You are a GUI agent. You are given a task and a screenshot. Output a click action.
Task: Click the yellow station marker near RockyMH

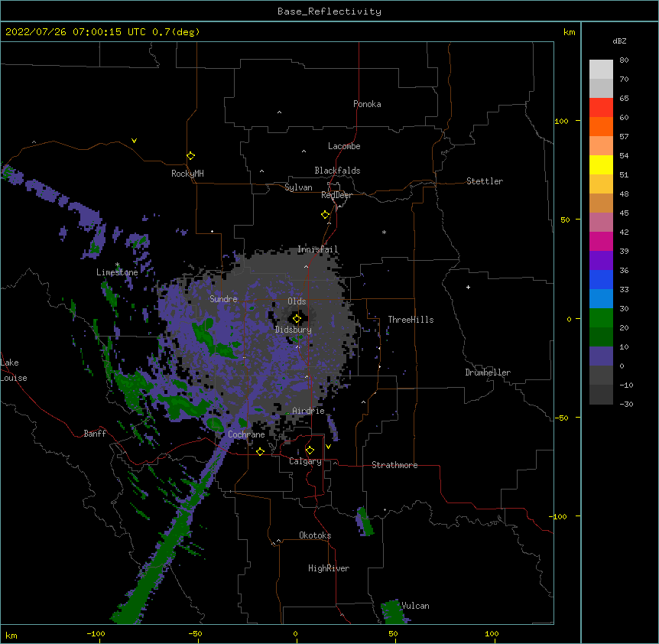(x=190, y=156)
